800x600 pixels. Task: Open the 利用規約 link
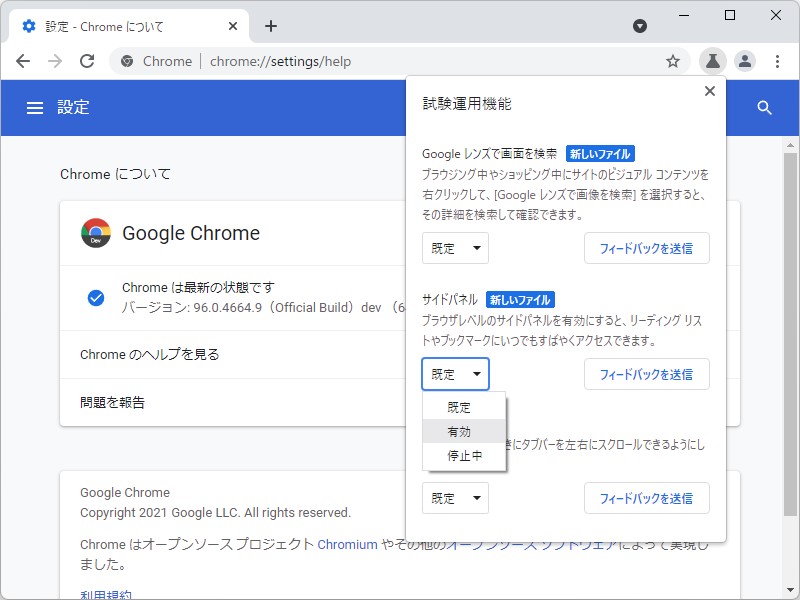[x=101, y=593]
